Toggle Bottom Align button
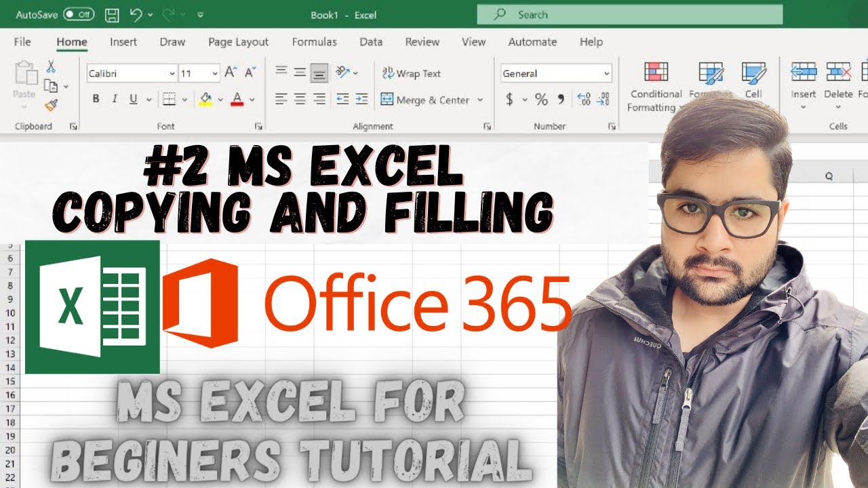Viewport: 868px width, 488px height. click(x=319, y=73)
